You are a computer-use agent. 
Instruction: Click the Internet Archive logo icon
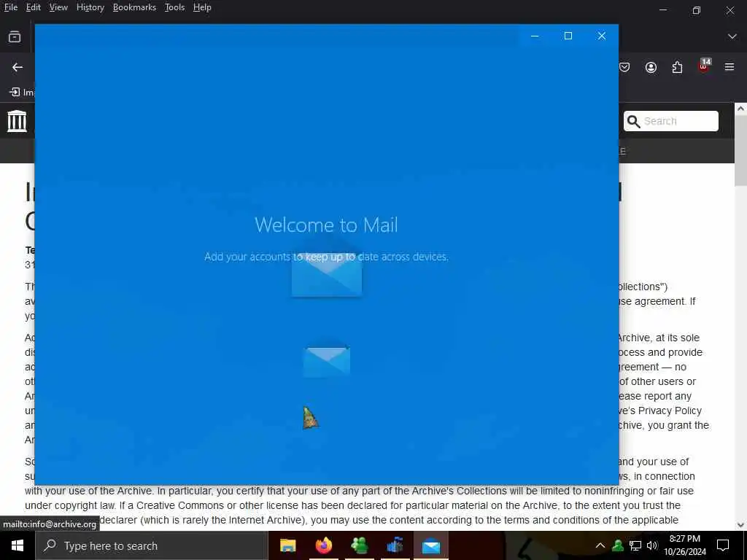coord(17,121)
